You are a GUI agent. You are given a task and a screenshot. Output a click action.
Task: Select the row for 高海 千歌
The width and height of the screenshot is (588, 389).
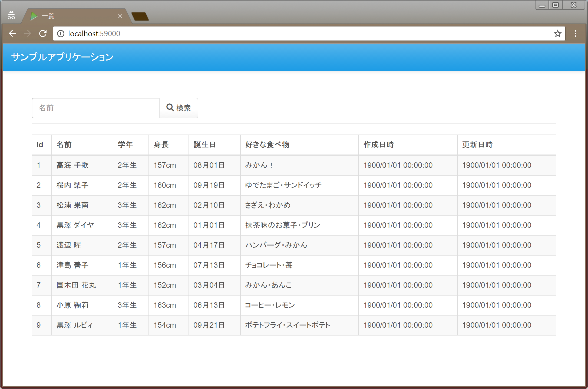point(72,165)
